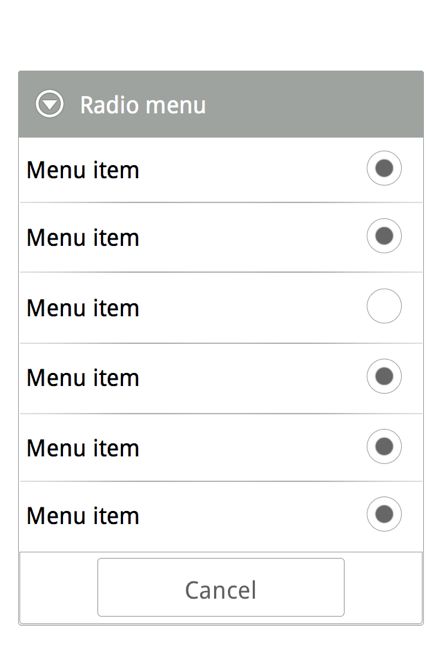Viewport: 442px width, 663px height.
Task: Pick the third Menu item label text
Action: [83, 308]
